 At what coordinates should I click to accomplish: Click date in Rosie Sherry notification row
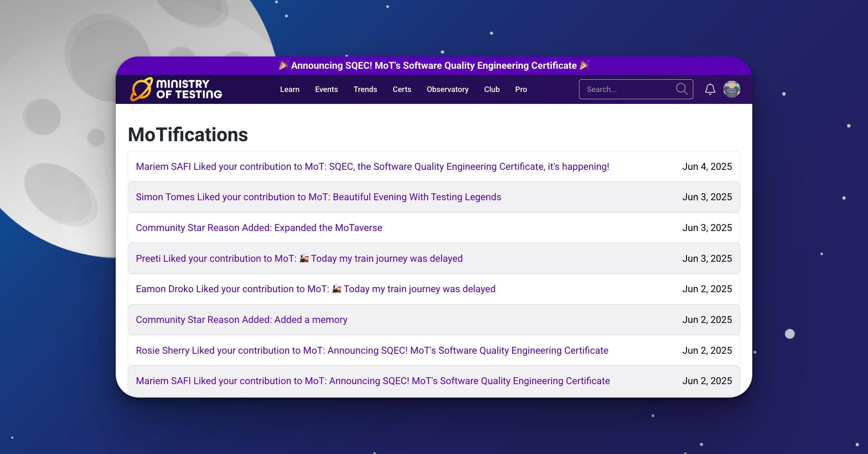(707, 350)
